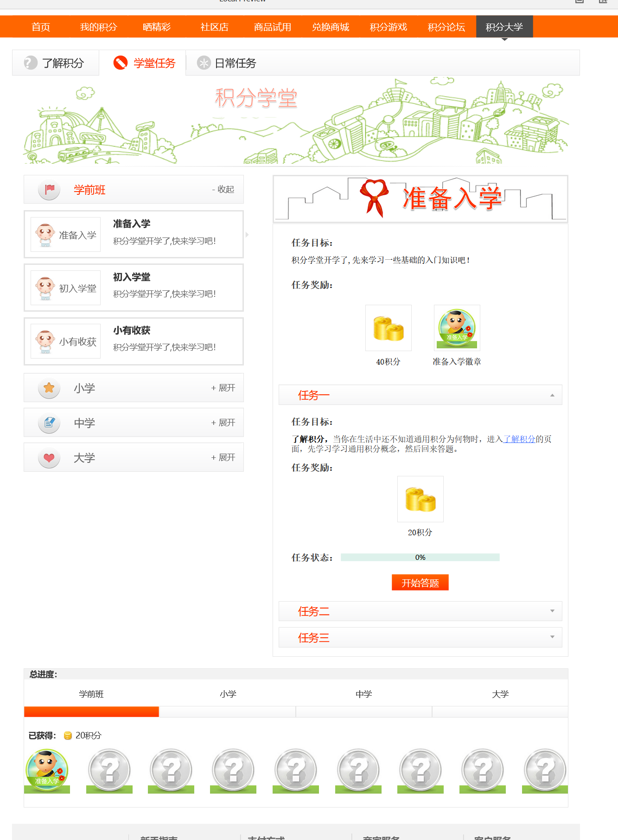Viewport: 618px width, 840px height.
Task: Open the 初入学堂 lesson card
Action: (134, 288)
